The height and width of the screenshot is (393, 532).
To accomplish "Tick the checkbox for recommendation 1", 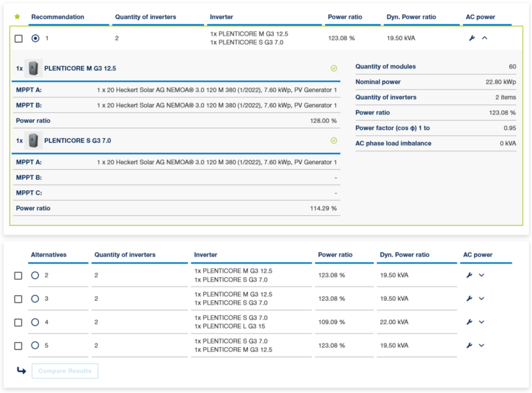I will (x=19, y=39).
